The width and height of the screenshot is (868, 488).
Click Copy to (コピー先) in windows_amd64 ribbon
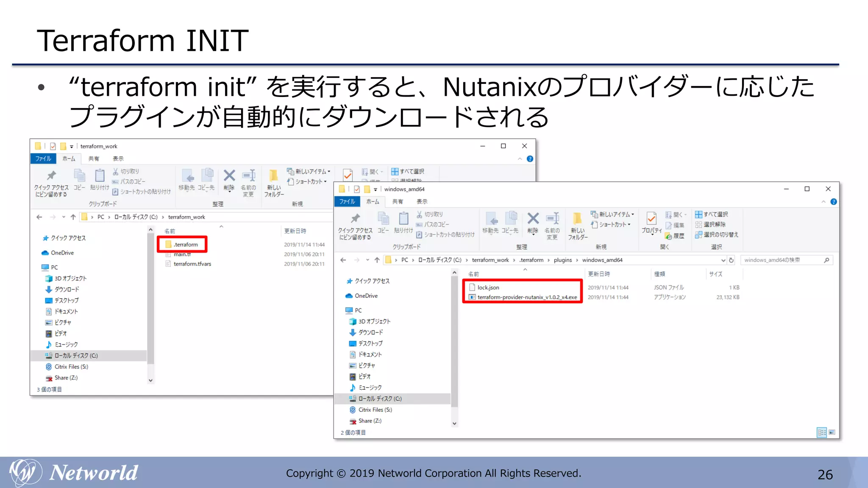tap(510, 223)
